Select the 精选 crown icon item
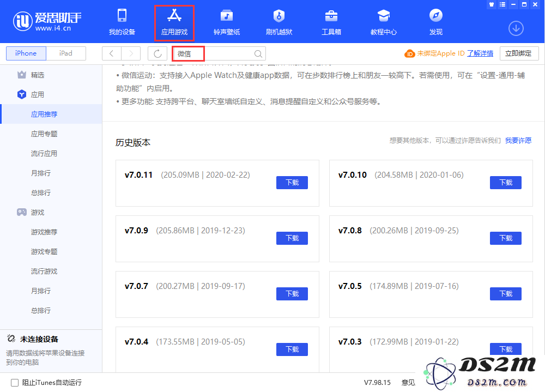The image size is (545, 392). coord(22,75)
